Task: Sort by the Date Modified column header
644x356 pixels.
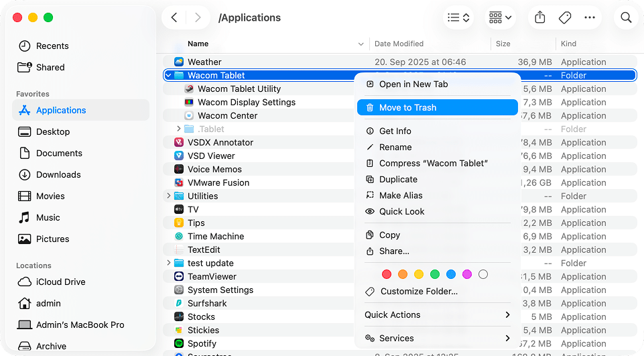Action: [399, 44]
